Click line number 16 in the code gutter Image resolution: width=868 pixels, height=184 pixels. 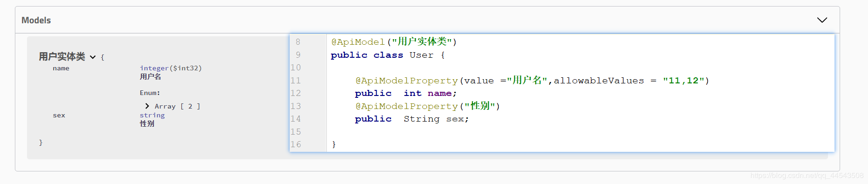click(x=296, y=144)
